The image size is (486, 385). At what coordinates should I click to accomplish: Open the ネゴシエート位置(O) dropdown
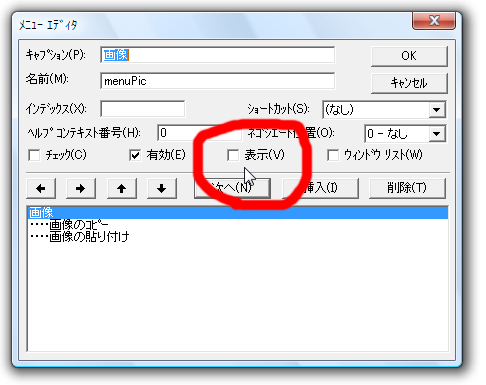point(437,134)
